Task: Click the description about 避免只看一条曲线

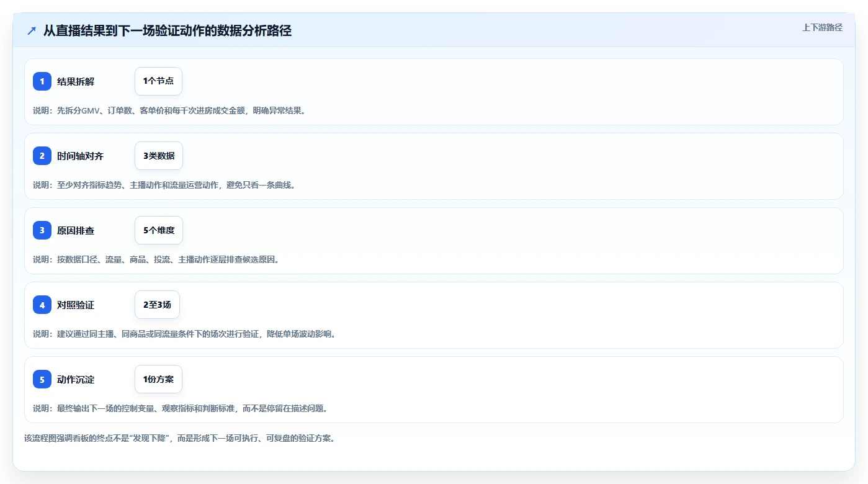Action: pyautogui.click(x=164, y=185)
